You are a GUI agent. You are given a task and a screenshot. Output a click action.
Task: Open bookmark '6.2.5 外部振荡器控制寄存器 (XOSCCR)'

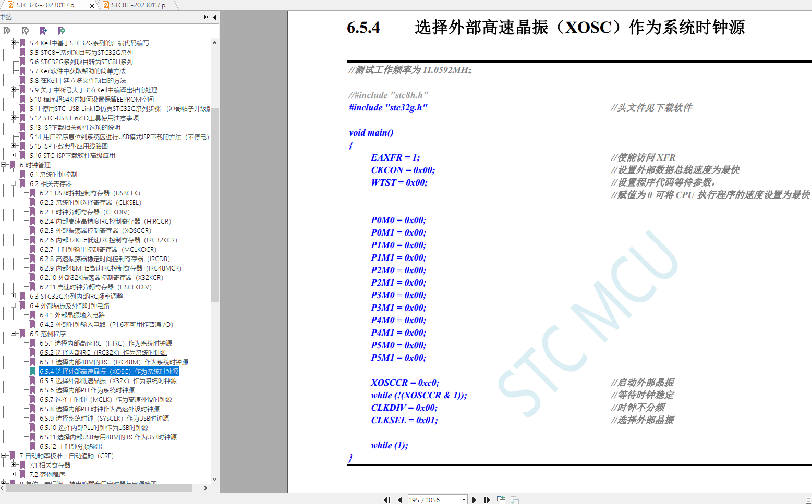(95, 231)
